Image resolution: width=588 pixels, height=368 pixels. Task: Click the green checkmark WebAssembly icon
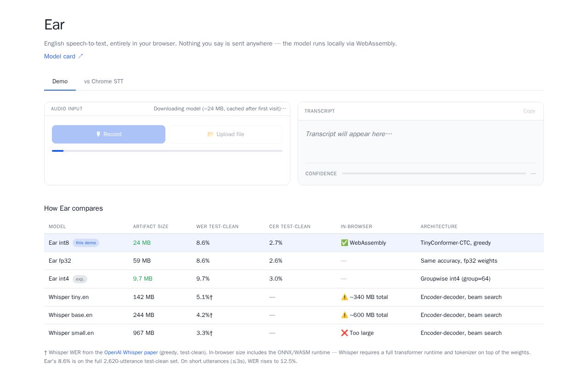(x=345, y=243)
